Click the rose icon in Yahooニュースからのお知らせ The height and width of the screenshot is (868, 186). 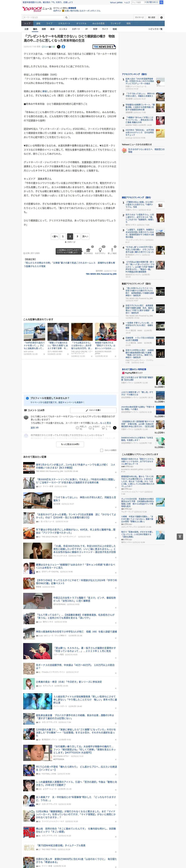coord(124,150)
